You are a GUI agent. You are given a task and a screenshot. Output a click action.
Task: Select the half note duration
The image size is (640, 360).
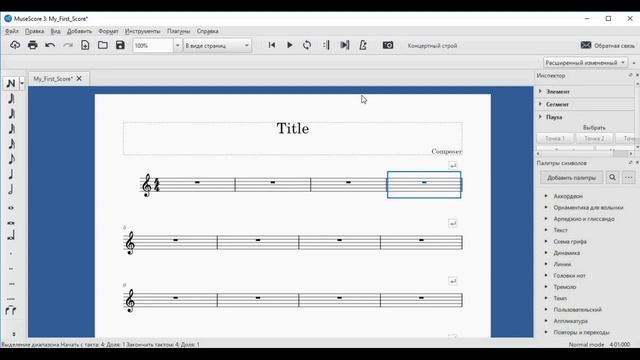pos(11,189)
